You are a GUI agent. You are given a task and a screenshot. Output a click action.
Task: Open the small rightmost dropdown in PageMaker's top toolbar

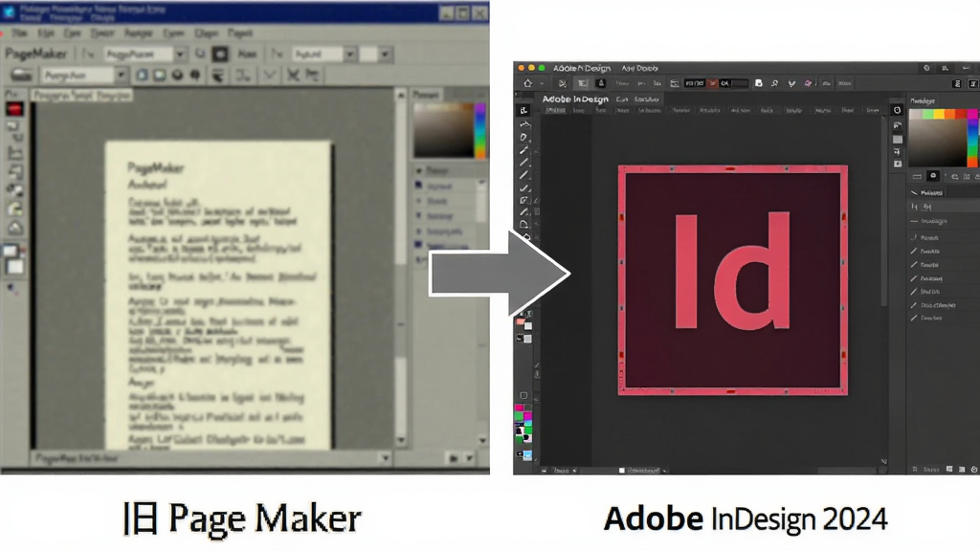point(385,55)
